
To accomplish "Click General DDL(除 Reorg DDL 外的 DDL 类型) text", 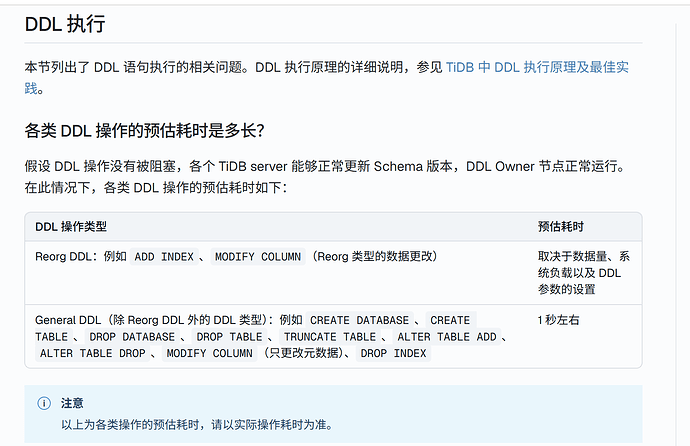I will click(x=151, y=320).
